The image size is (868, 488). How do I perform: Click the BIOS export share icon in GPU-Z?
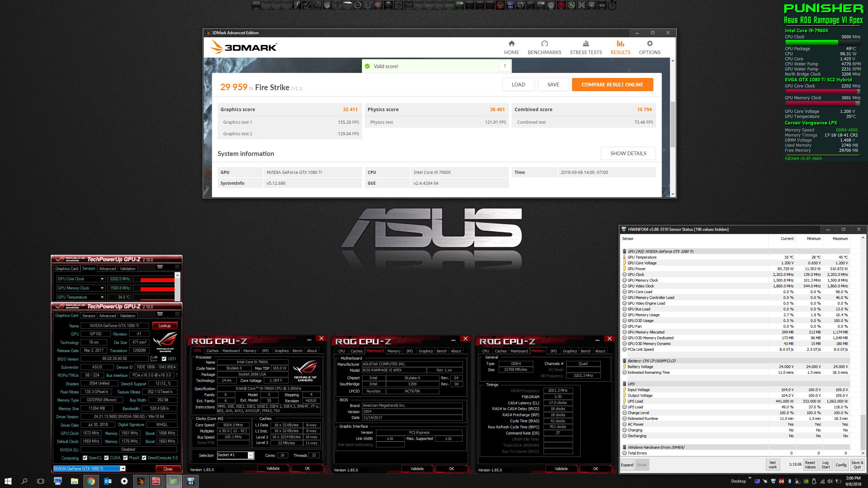[154, 358]
